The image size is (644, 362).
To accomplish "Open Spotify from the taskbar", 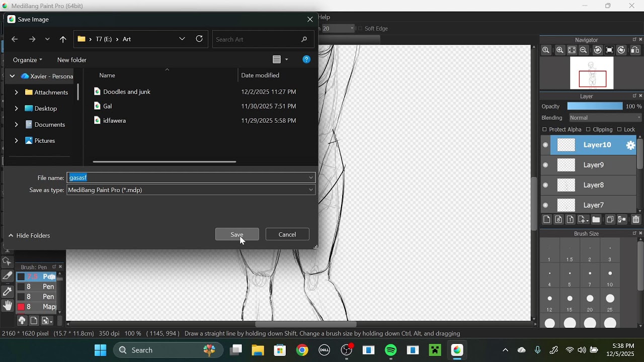I will [x=391, y=350].
